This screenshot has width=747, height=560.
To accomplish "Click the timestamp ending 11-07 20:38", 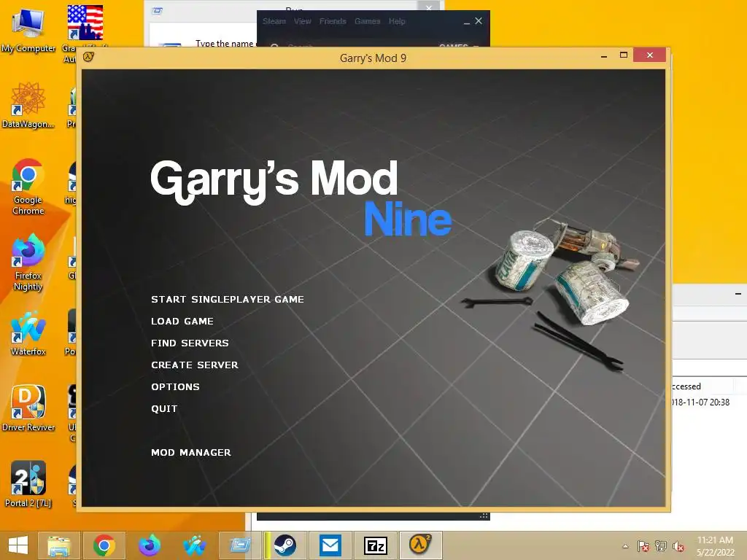I will click(700, 402).
